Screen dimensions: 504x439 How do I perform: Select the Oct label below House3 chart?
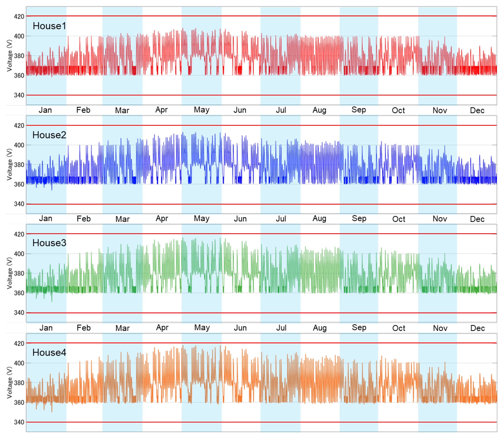point(399,328)
